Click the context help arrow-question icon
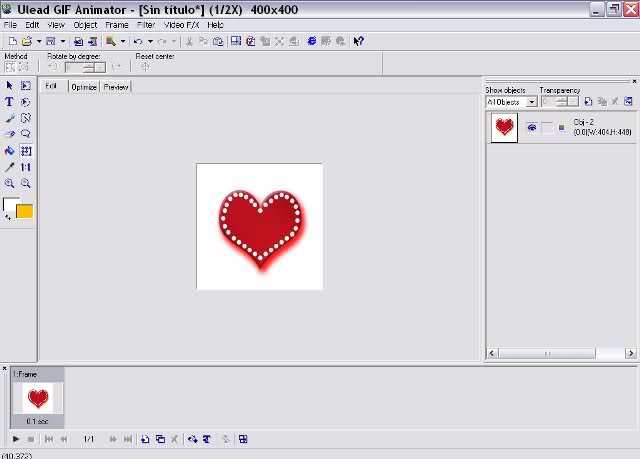 (358, 41)
